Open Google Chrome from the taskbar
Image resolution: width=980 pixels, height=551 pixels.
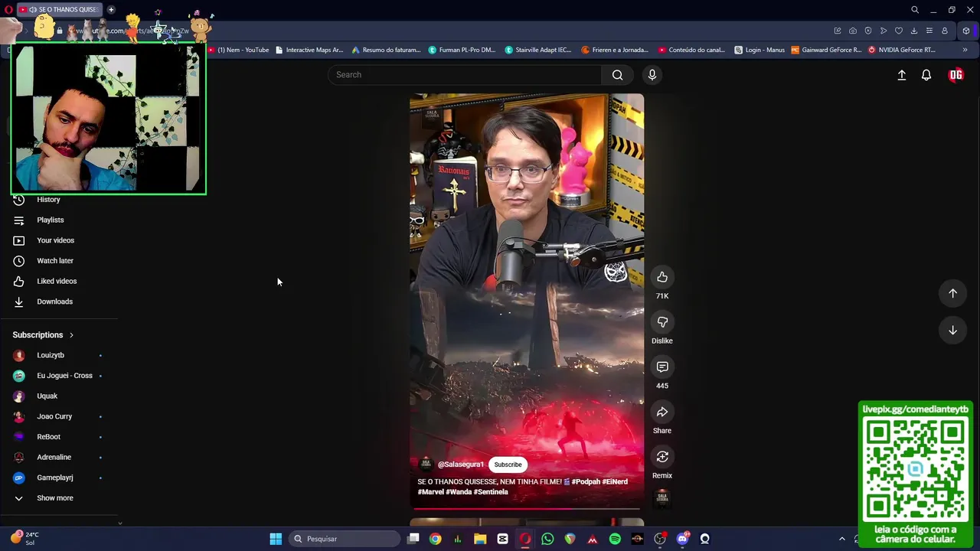point(435,539)
